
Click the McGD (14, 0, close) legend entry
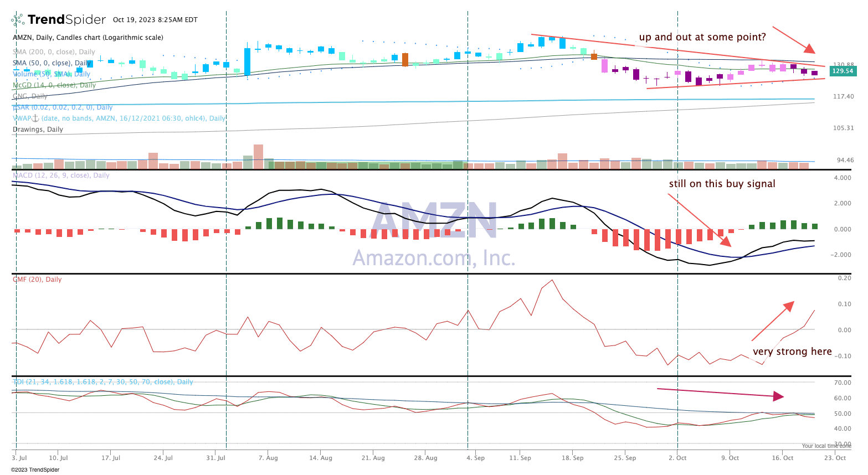54,85
